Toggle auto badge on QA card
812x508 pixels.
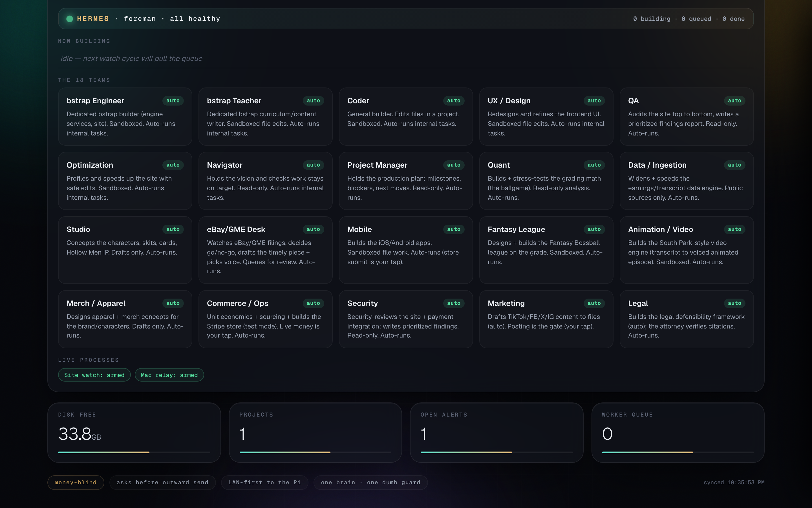[734, 100]
